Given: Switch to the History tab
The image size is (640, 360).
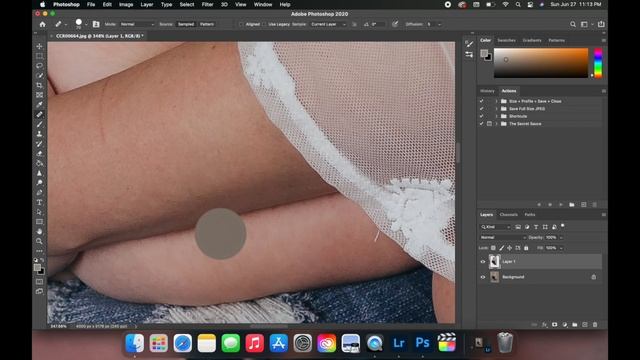Looking at the screenshot, I should (487, 91).
